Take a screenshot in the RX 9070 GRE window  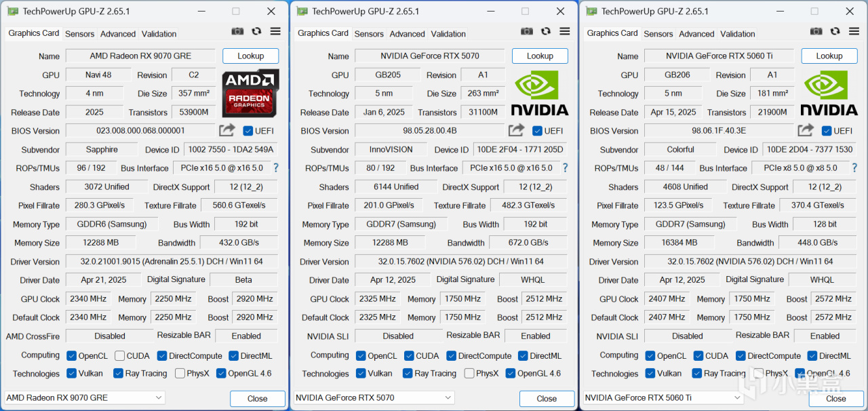(237, 31)
